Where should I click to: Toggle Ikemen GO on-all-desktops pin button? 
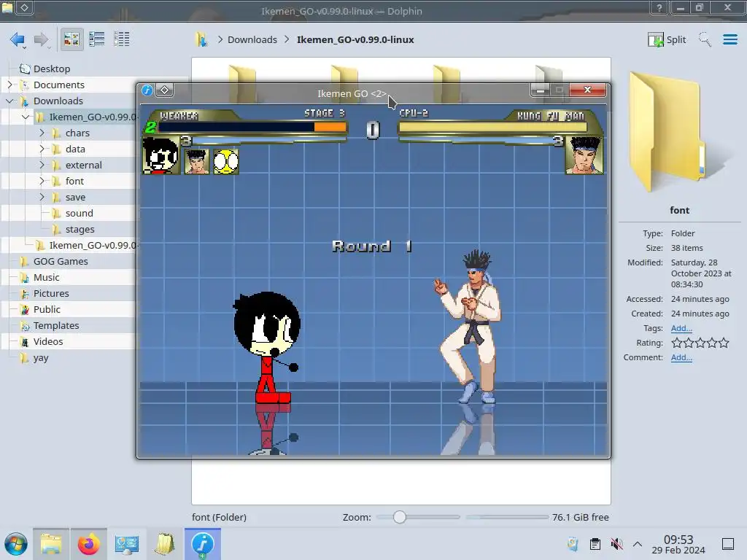coord(164,90)
